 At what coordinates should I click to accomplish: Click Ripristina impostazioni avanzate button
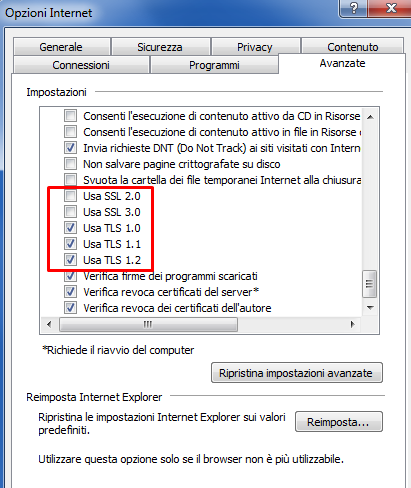pos(297,373)
